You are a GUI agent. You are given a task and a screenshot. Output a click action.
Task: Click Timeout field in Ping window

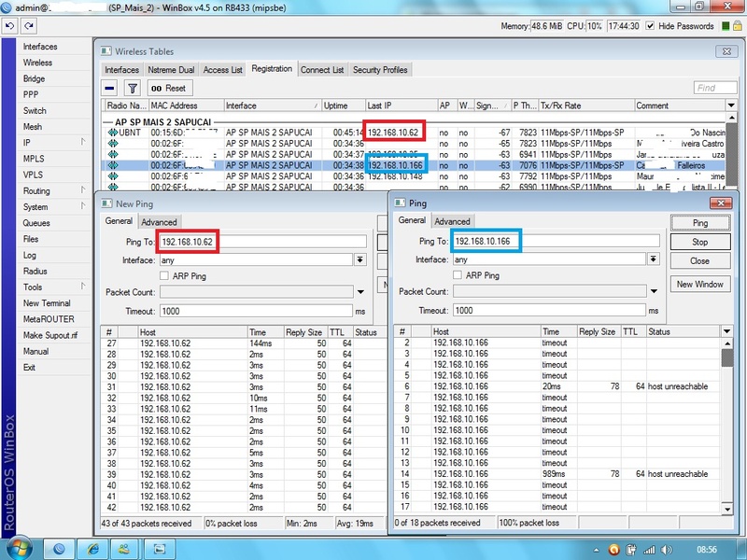coord(549,311)
